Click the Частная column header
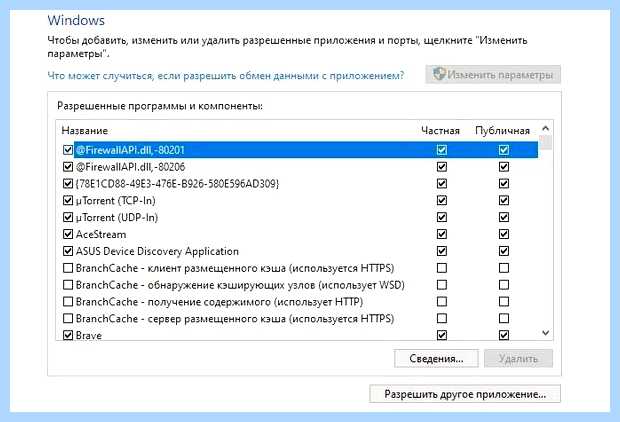This screenshot has width=620, height=422. (440, 131)
